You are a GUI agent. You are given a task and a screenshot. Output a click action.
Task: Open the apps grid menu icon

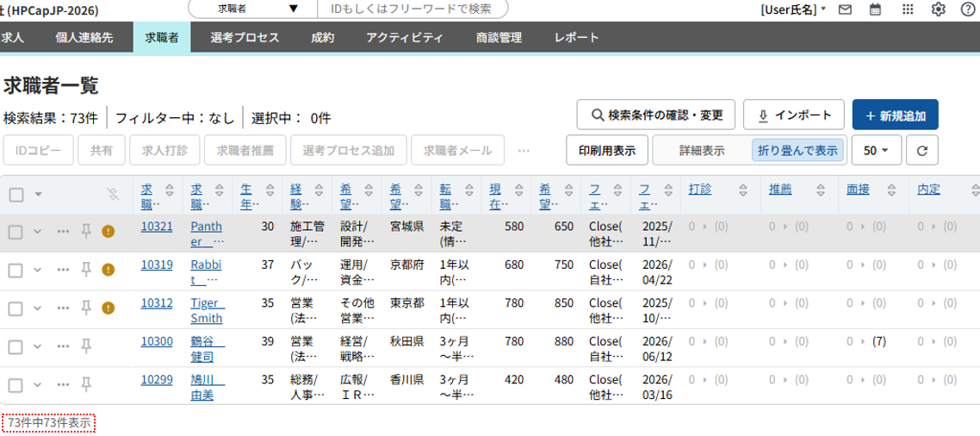pyautogui.click(x=908, y=9)
